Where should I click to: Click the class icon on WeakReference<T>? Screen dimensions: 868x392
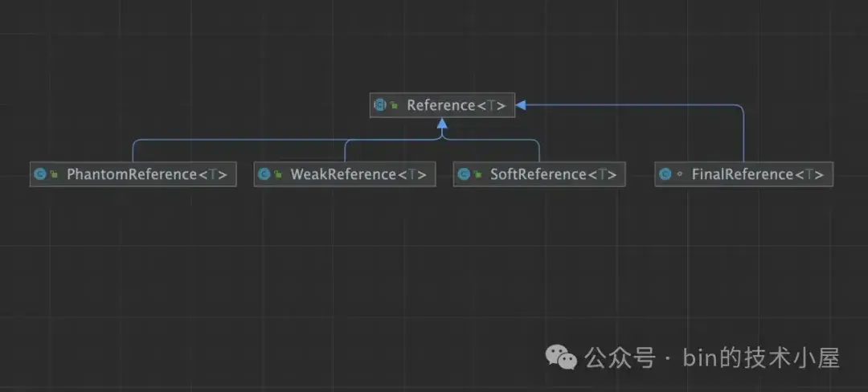click(264, 174)
